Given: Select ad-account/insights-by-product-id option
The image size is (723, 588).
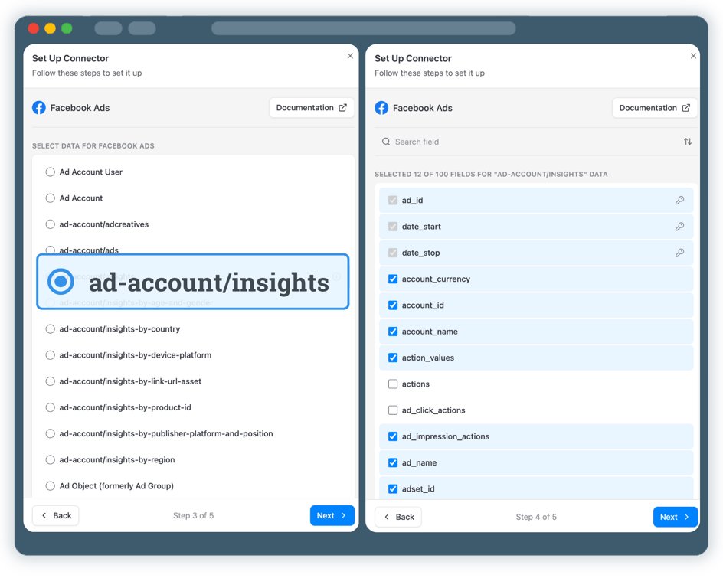Looking at the screenshot, I should pos(51,407).
